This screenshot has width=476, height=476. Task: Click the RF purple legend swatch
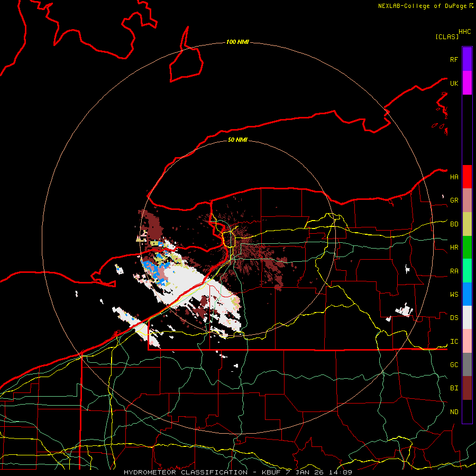coord(467,59)
